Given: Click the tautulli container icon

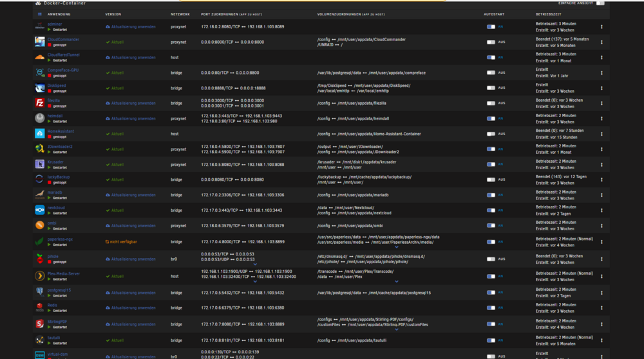Looking at the screenshot, I should [x=39, y=340].
